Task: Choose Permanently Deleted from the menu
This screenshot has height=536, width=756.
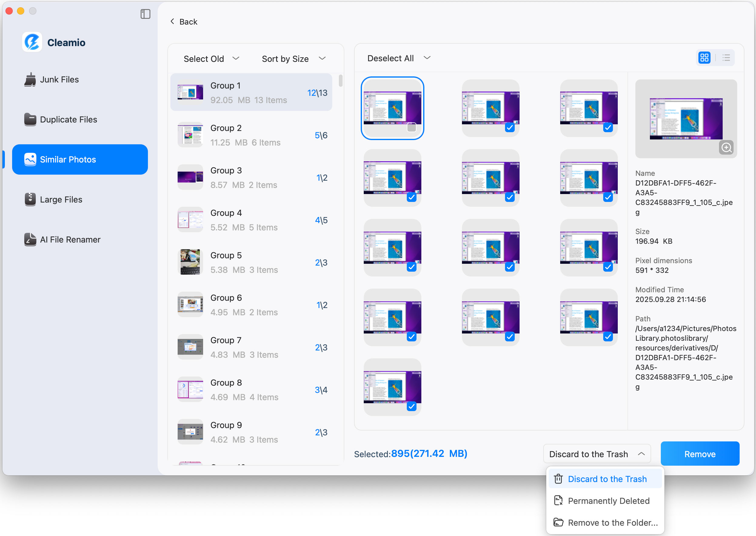Action: (608, 501)
